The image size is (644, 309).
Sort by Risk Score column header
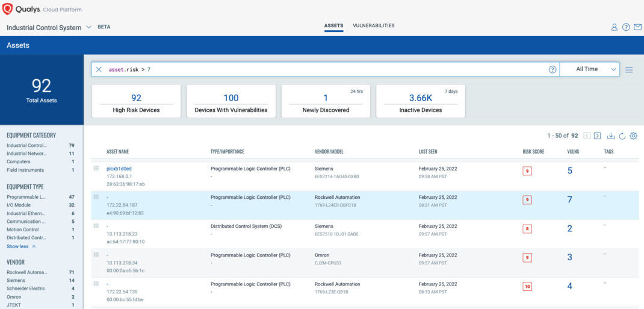coord(533,152)
